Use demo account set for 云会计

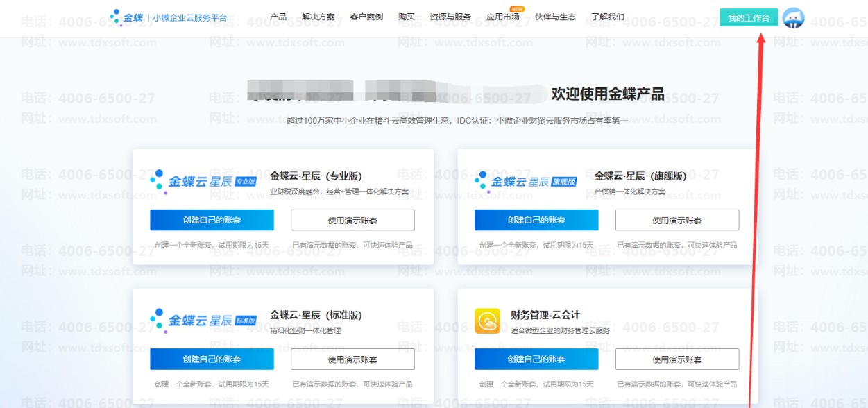[x=677, y=359]
